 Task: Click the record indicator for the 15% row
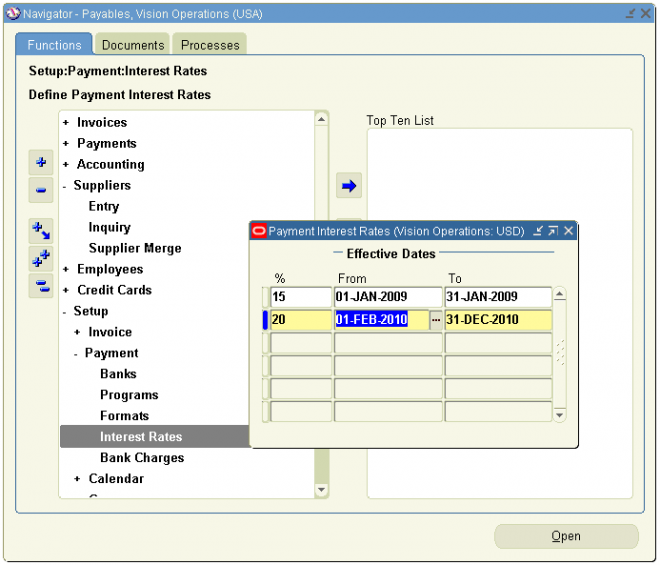click(265, 297)
